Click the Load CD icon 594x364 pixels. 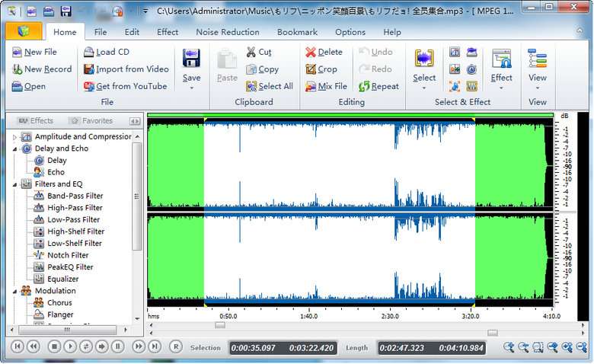point(88,53)
